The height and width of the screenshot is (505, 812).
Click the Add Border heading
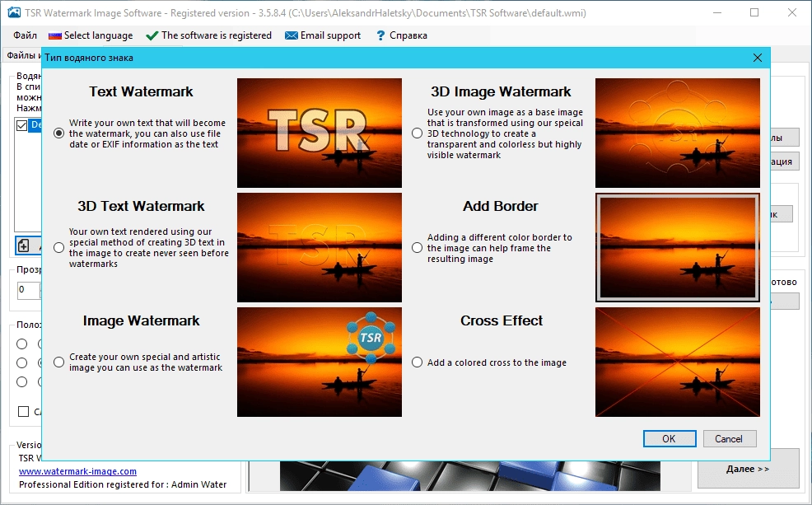[501, 206]
